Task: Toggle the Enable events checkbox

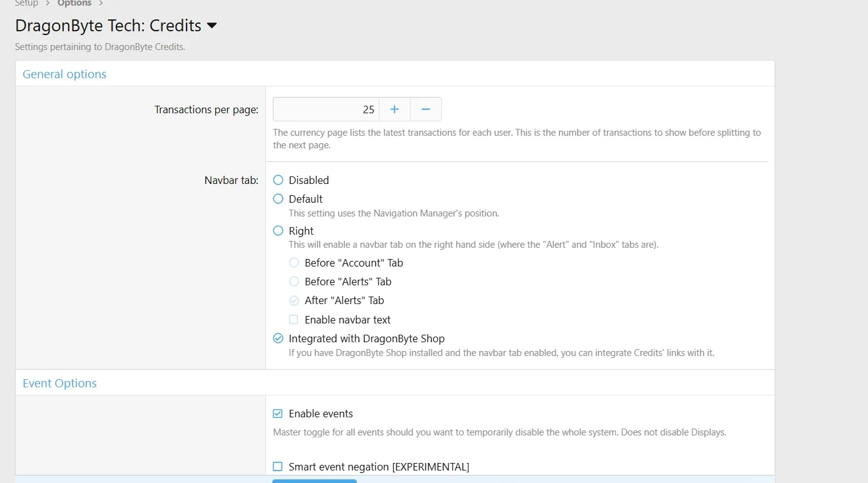Action: click(x=278, y=414)
